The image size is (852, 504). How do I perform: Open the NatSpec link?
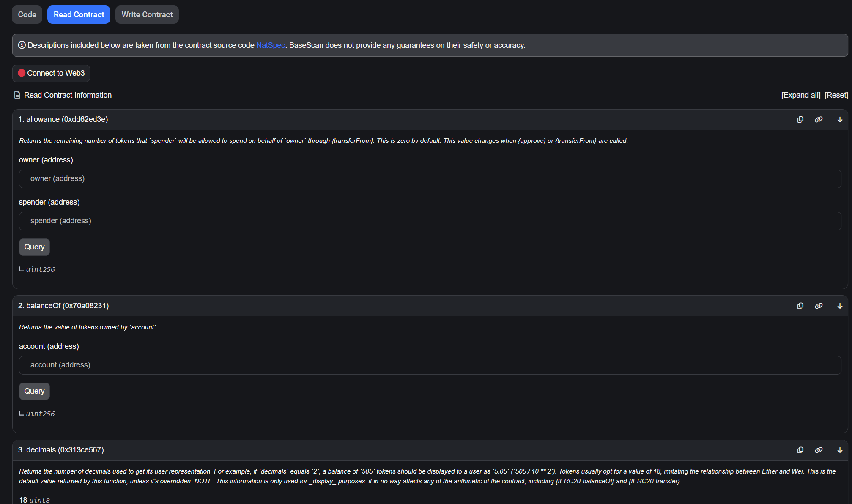271,45
